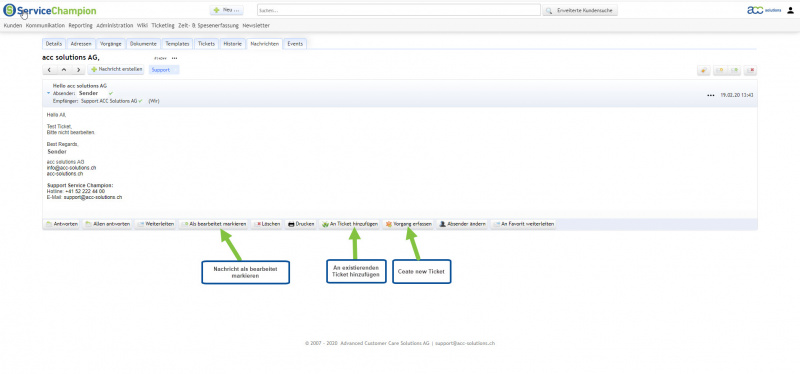The height and width of the screenshot is (374, 800).
Task: Switch to the Tickets tab
Action: point(206,44)
